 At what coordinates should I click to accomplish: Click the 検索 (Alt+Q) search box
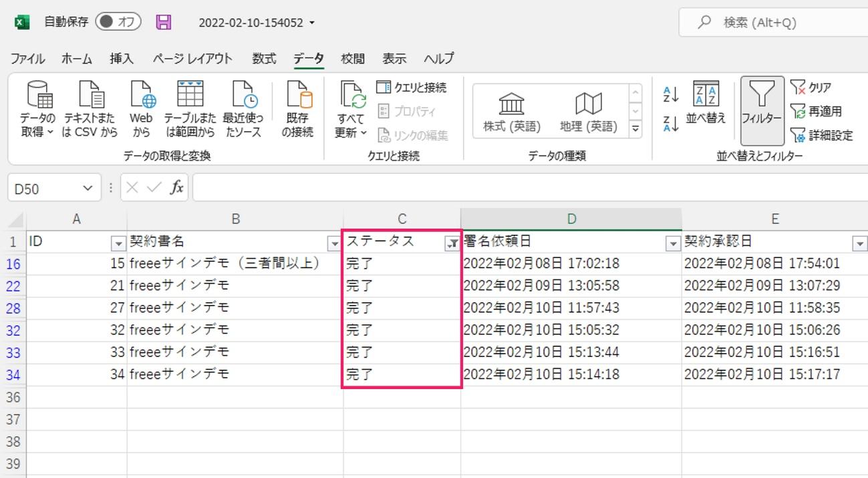(x=773, y=23)
